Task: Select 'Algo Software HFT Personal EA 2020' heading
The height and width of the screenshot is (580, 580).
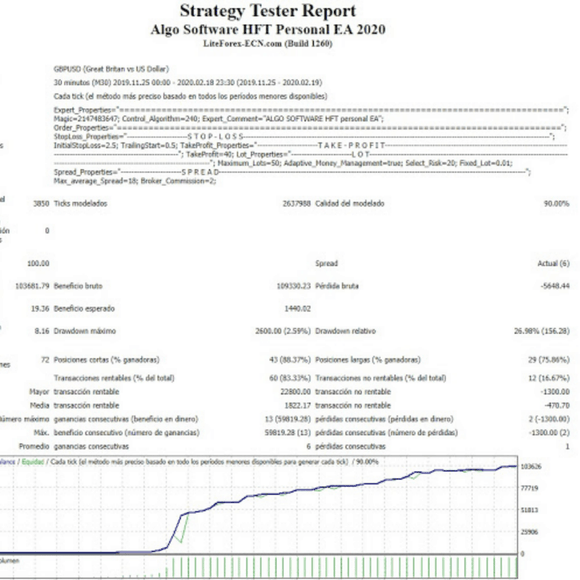Action: click(x=268, y=30)
